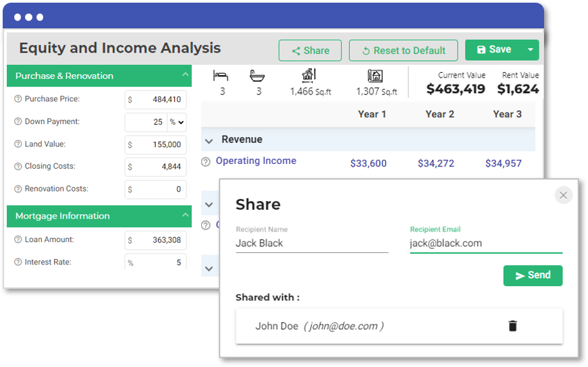Click the Down Payment value field
The image size is (588, 367).
tap(146, 122)
